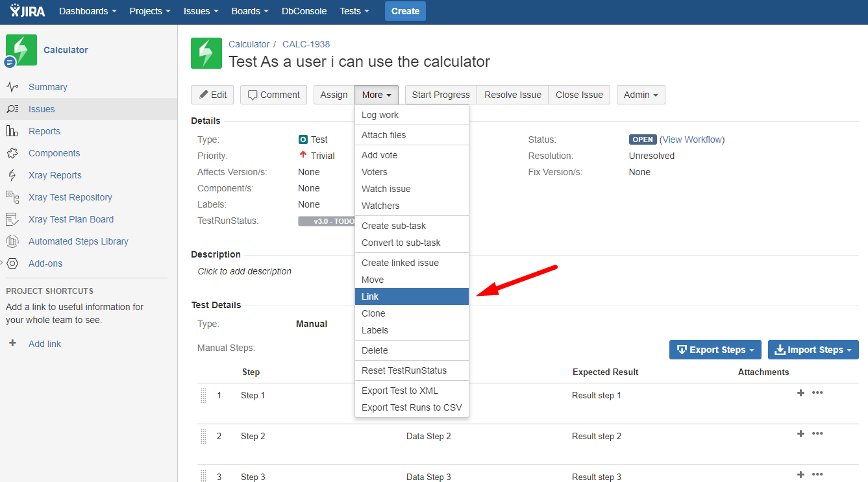Click the Summary sidebar icon
Screen dimensions: 868x482
point(12,87)
